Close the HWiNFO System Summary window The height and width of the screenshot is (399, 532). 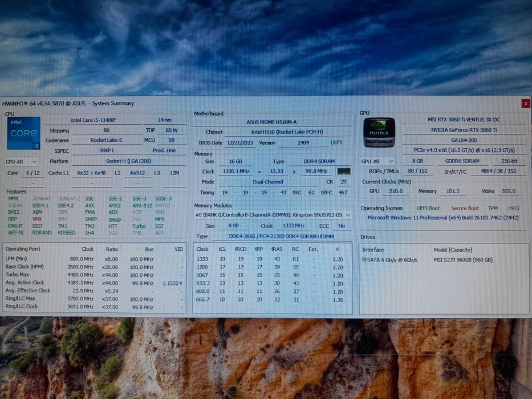tap(526, 103)
